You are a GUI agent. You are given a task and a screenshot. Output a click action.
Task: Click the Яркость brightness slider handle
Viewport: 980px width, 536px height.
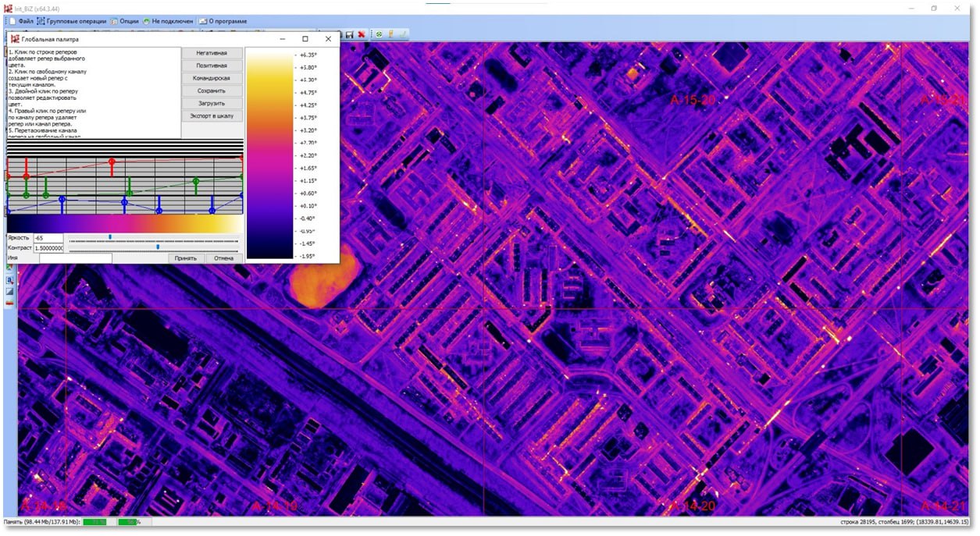coord(110,236)
